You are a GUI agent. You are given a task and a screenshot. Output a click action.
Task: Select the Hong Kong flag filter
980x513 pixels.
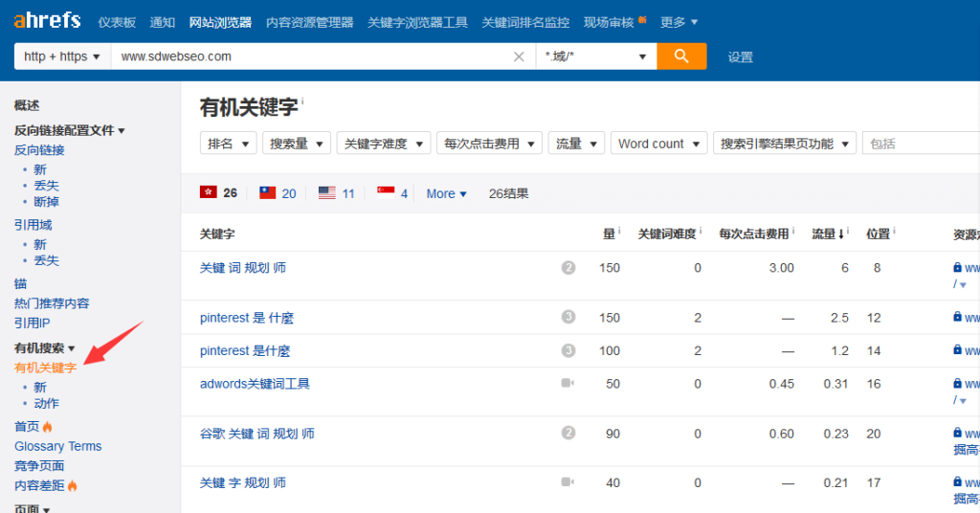point(218,193)
